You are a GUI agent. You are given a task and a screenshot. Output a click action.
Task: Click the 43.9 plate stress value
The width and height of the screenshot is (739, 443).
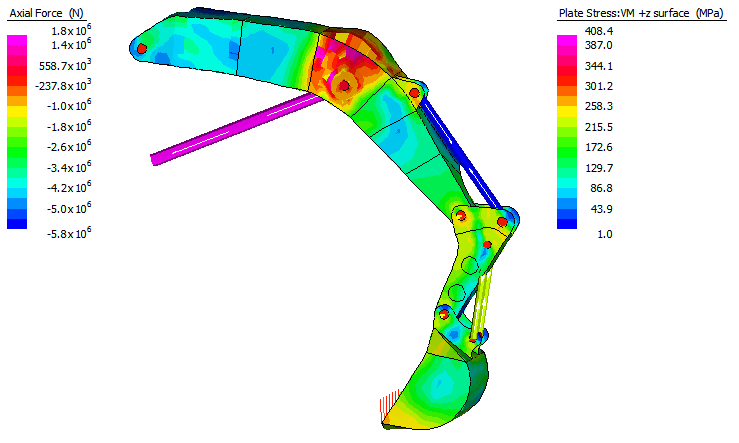pos(601,209)
